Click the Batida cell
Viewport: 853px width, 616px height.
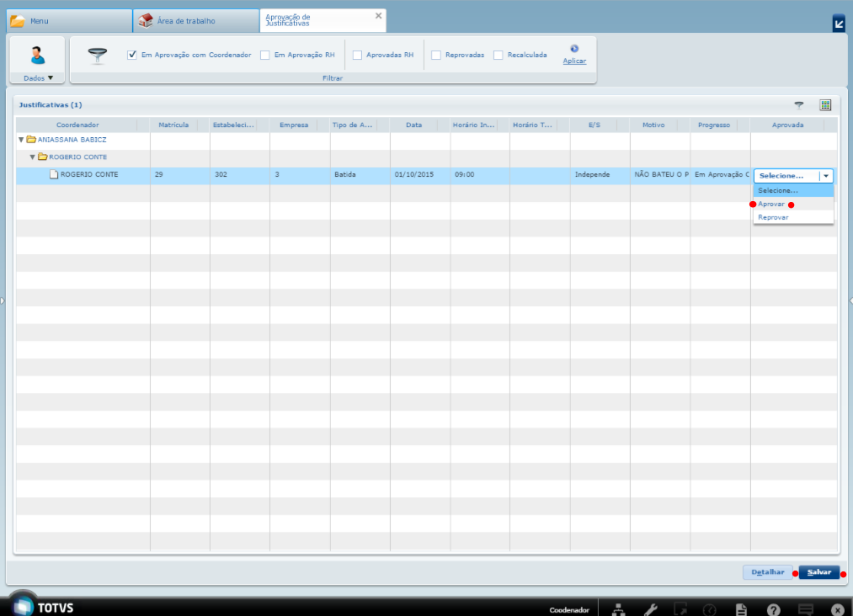click(x=360, y=174)
